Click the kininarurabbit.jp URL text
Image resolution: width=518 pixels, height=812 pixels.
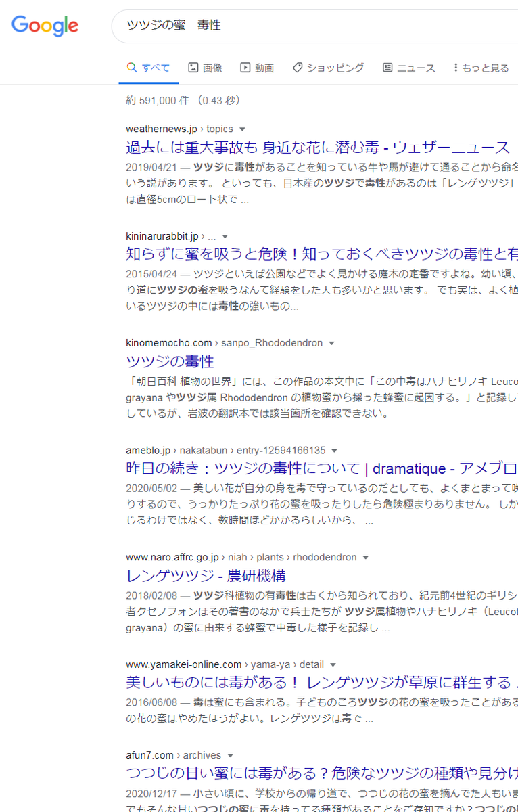(171, 236)
